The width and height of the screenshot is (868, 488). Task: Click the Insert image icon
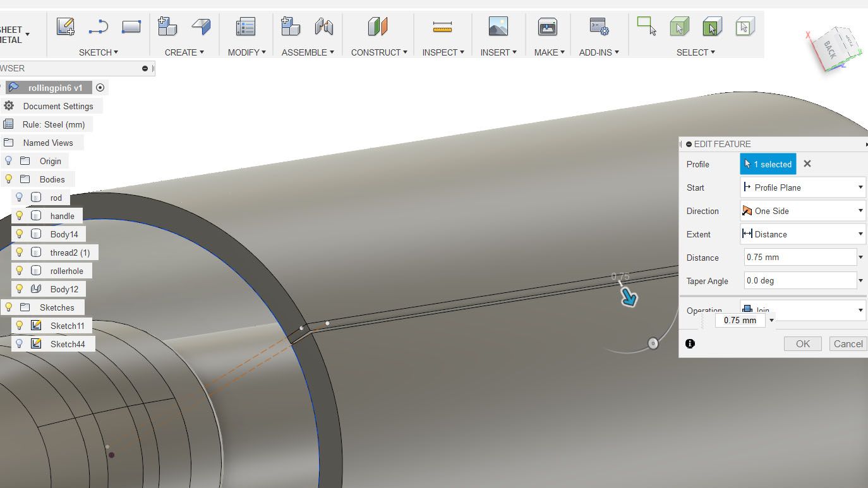click(x=498, y=27)
